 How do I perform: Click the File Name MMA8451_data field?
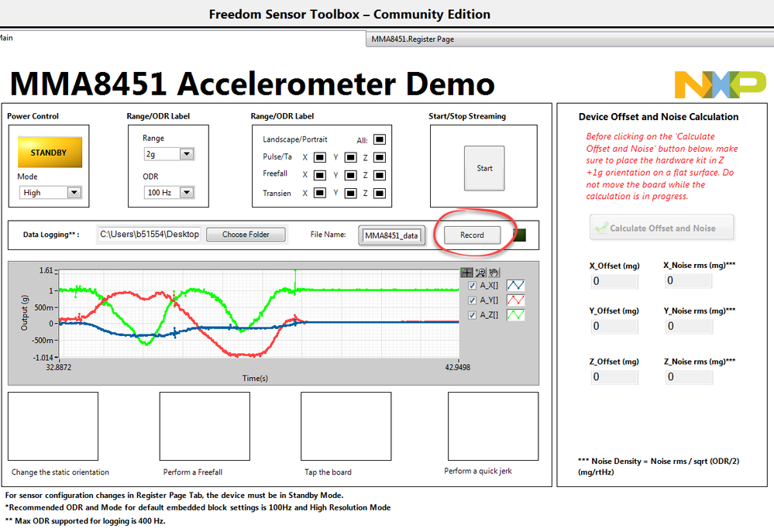point(391,235)
